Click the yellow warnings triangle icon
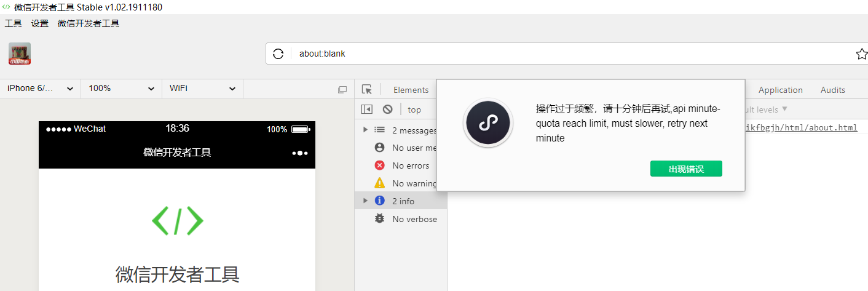 coord(379,183)
